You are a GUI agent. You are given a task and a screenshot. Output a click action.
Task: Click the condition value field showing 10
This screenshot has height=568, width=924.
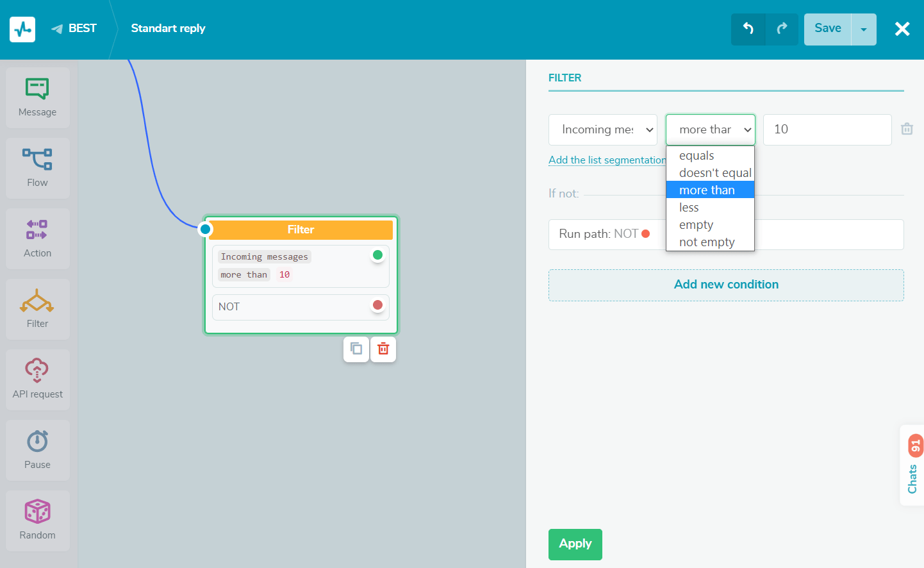[x=827, y=129]
